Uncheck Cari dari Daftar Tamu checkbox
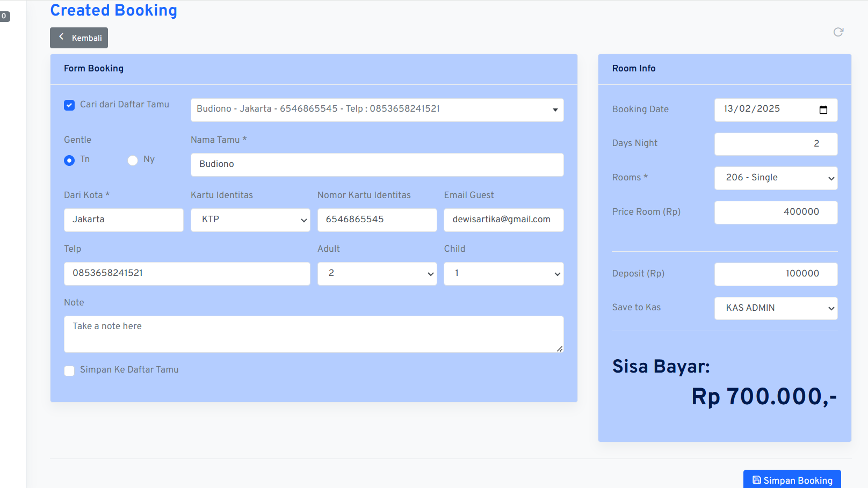 click(69, 105)
